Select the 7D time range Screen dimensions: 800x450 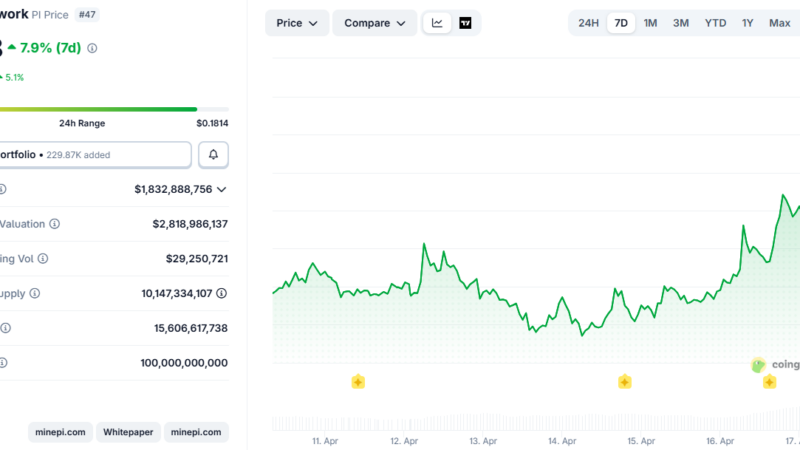tap(621, 23)
